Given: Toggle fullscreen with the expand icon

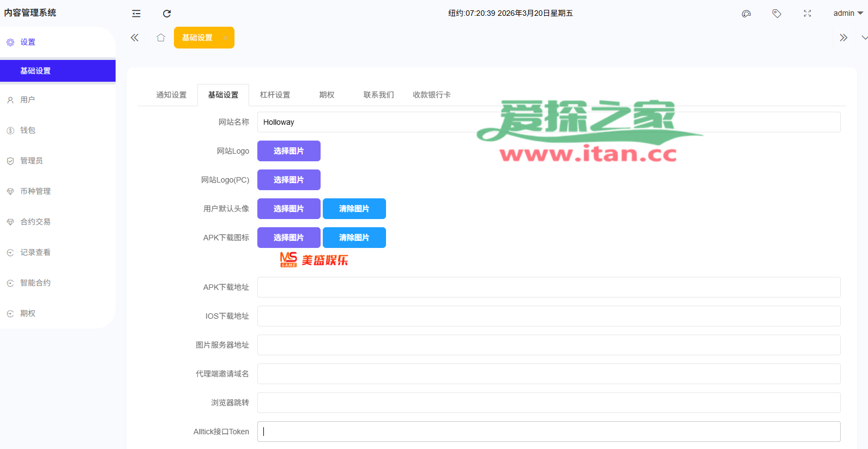Looking at the screenshot, I should (x=807, y=14).
